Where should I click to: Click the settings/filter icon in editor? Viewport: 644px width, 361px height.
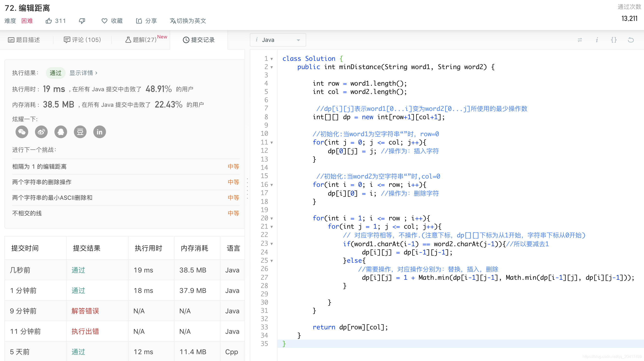click(x=580, y=40)
